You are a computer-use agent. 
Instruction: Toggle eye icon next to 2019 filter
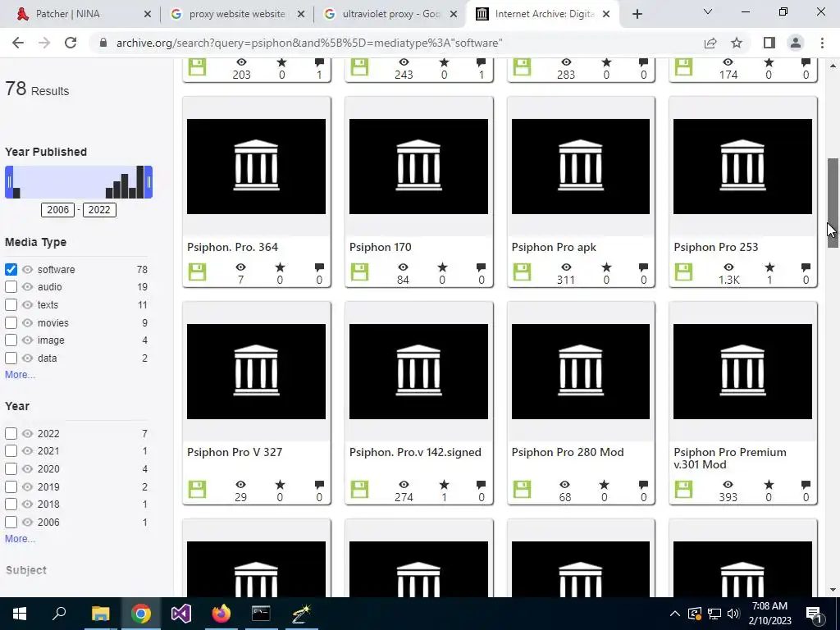click(27, 487)
